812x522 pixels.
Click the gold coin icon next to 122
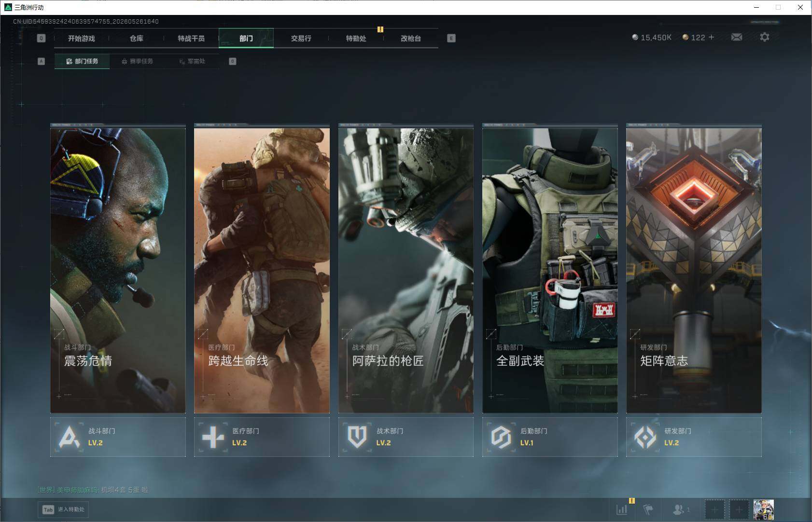click(x=685, y=37)
